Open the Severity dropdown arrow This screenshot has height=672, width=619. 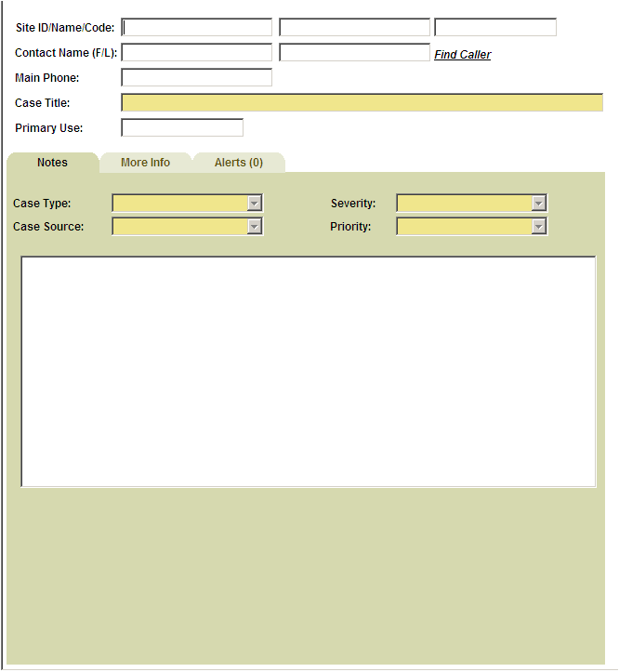coord(538,204)
